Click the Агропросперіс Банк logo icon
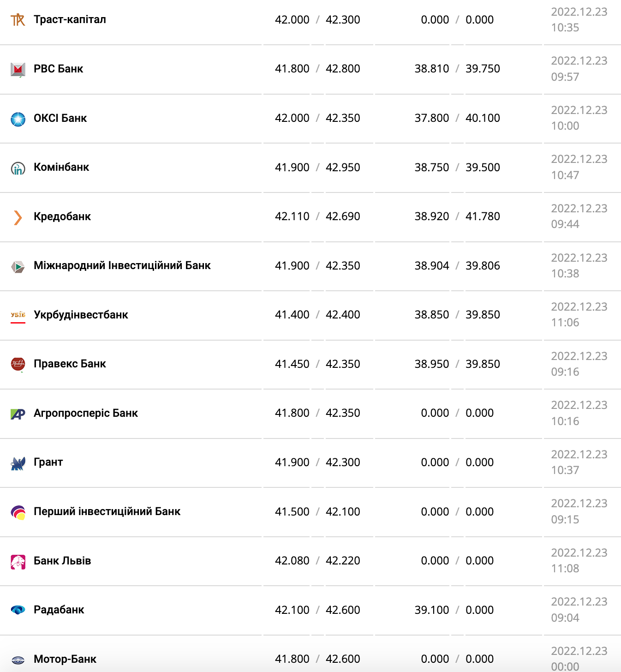Screen dimensions: 621x672 [x=18, y=414]
